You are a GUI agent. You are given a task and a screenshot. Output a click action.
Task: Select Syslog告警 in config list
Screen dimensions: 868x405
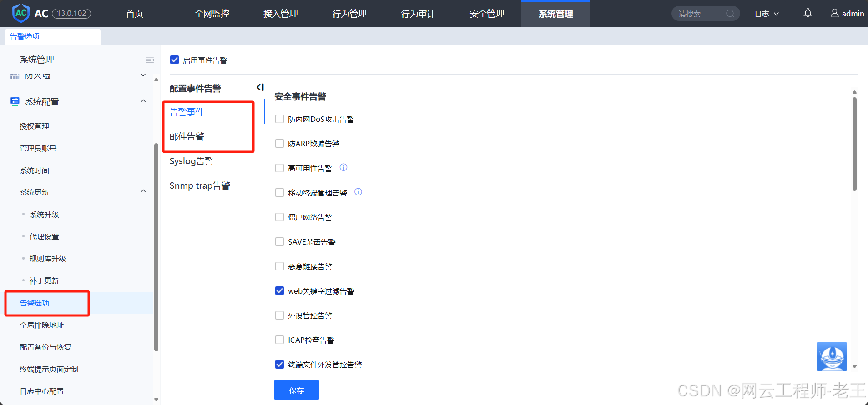192,161
